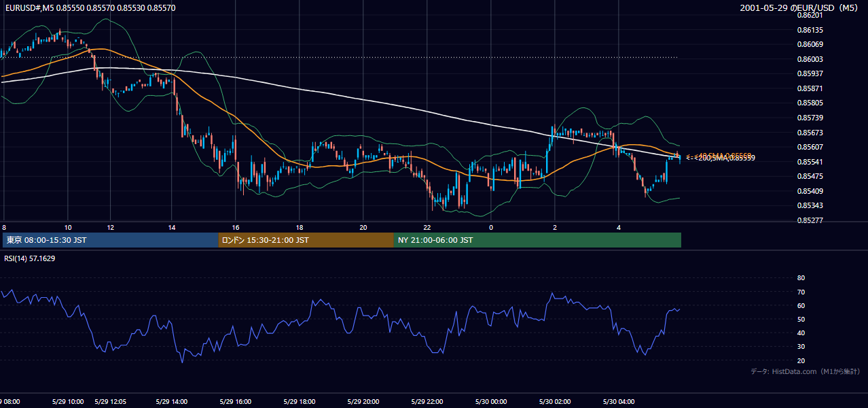
Task: Select the 5/30 00:00 date label
Action: tap(490, 402)
